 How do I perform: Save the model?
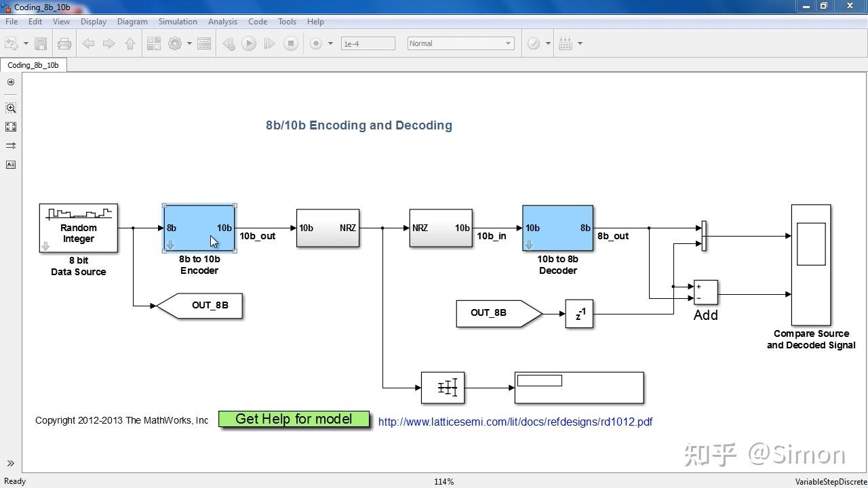point(40,43)
